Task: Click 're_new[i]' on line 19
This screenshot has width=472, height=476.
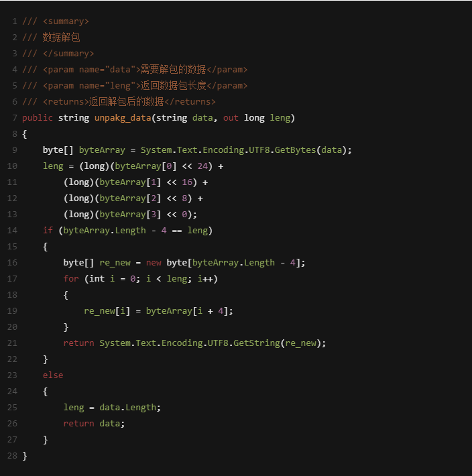Action: pos(107,311)
